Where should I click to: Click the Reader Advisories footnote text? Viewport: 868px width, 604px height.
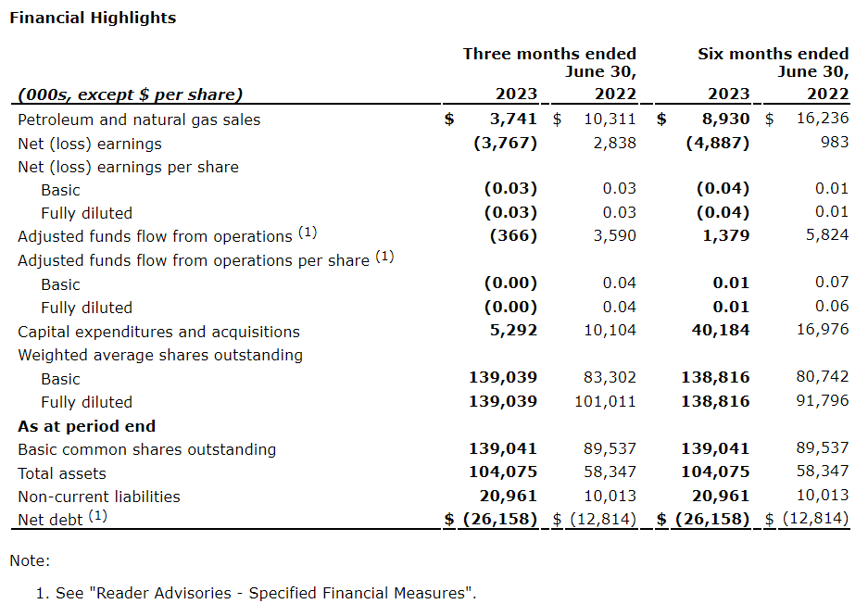(266, 593)
